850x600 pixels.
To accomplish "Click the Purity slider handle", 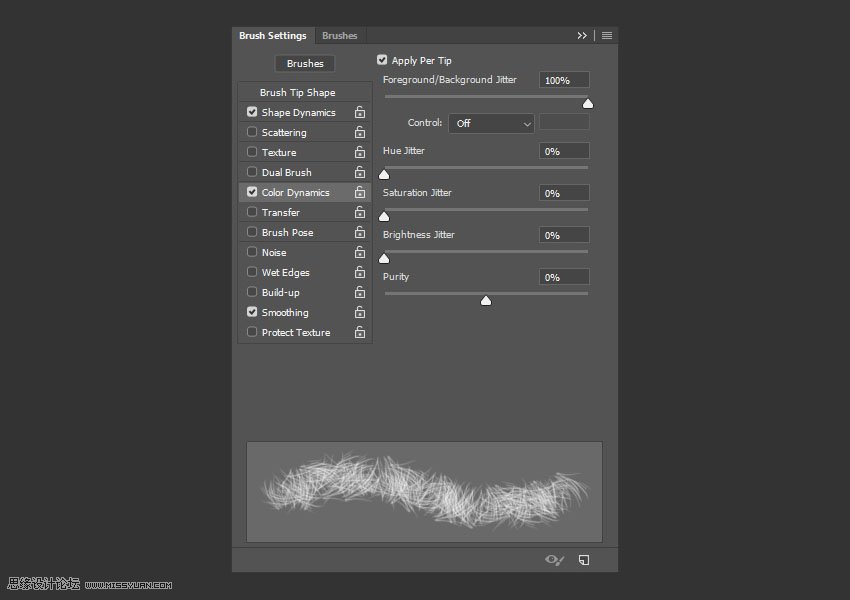I will point(486,300).
